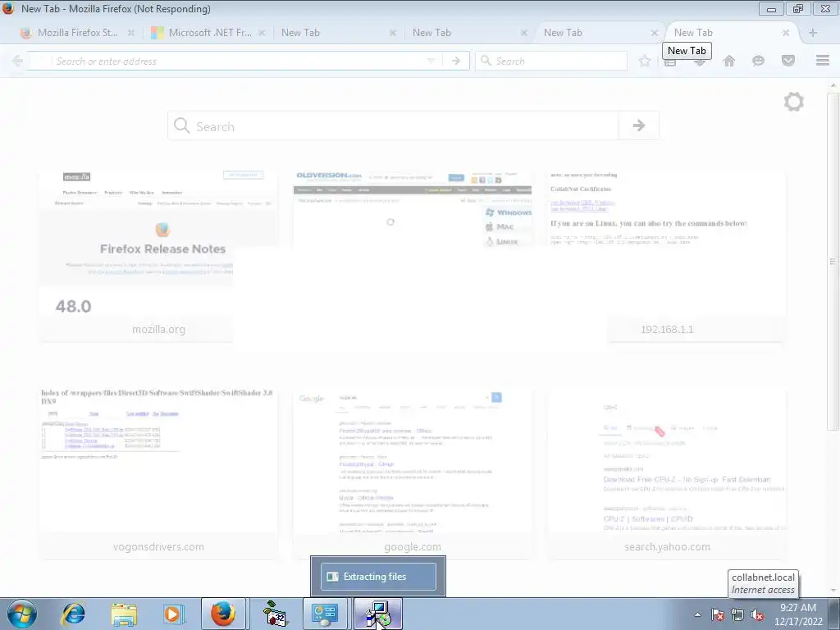Open Windows Media Player taskbar icon
Screen dimensions: 840x630
[x=173, y=614]
